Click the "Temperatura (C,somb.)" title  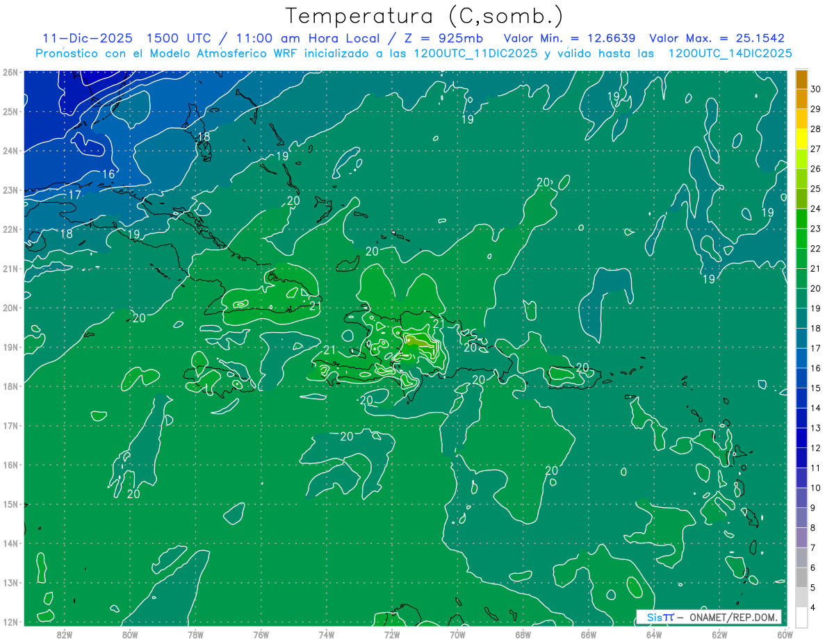coord(425,16)
